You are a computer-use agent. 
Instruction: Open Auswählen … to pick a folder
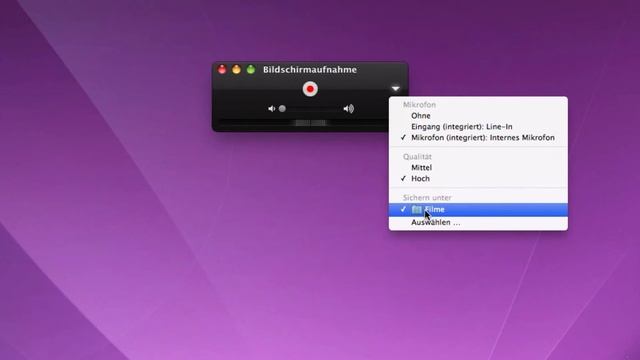(x=478, y=222)
